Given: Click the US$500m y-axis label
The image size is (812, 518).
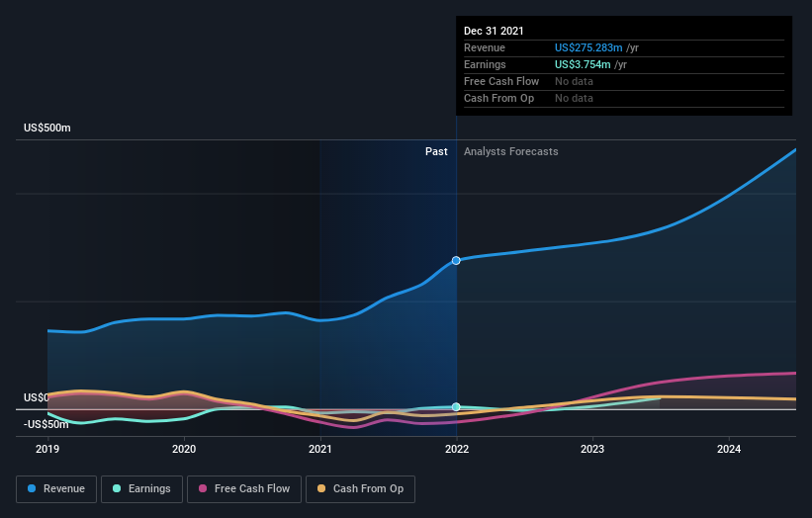Looking at the screenshot, I should [47, 128].
